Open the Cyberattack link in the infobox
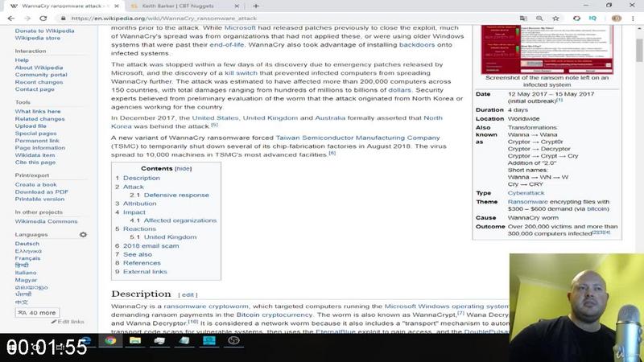Viewport: 644px width, 362px height. pyautogui.click(x=526, y=193)
